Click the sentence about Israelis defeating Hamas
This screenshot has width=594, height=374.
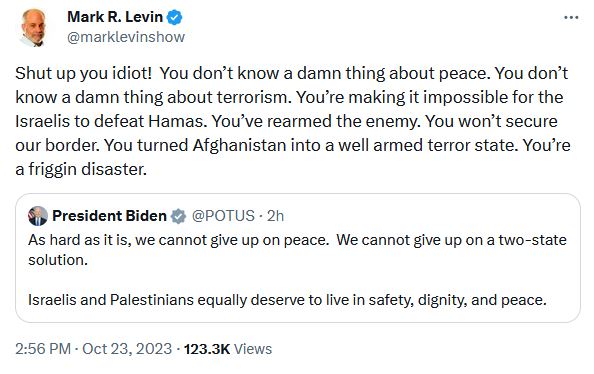[289, 109]
